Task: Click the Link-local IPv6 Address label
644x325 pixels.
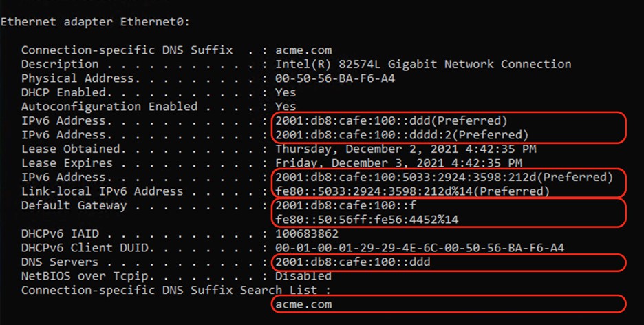Action: [x=102, y=191]
